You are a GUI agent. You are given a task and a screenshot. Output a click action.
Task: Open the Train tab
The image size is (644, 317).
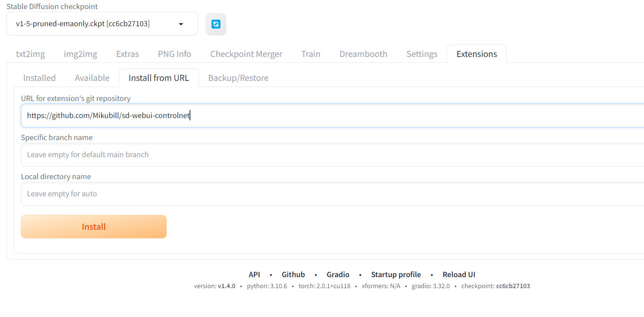click(x=311, y=54)
